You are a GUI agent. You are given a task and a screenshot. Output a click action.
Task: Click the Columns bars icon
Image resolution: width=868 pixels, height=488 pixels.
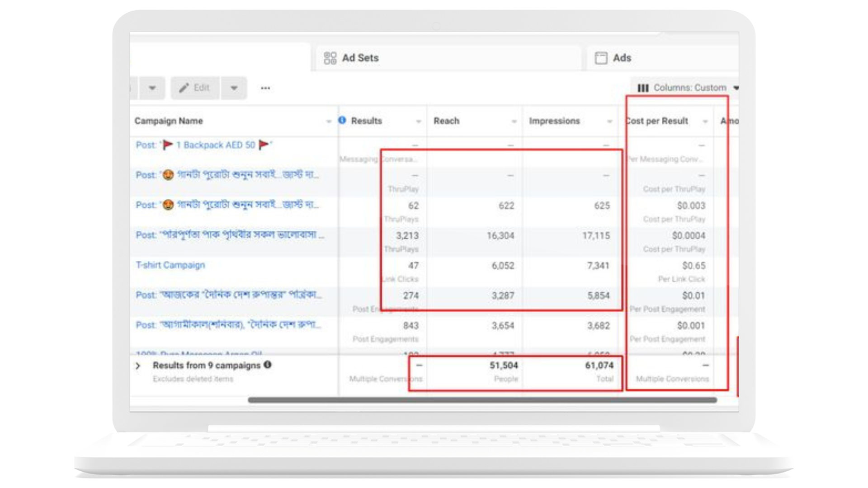click(643, 88)
